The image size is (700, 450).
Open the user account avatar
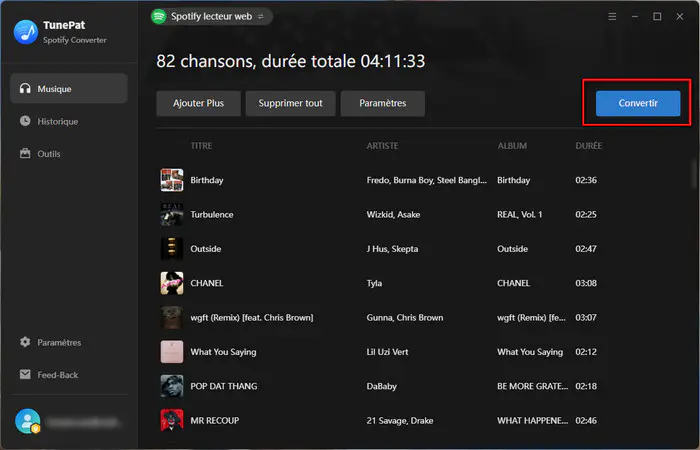click(27, 421)
